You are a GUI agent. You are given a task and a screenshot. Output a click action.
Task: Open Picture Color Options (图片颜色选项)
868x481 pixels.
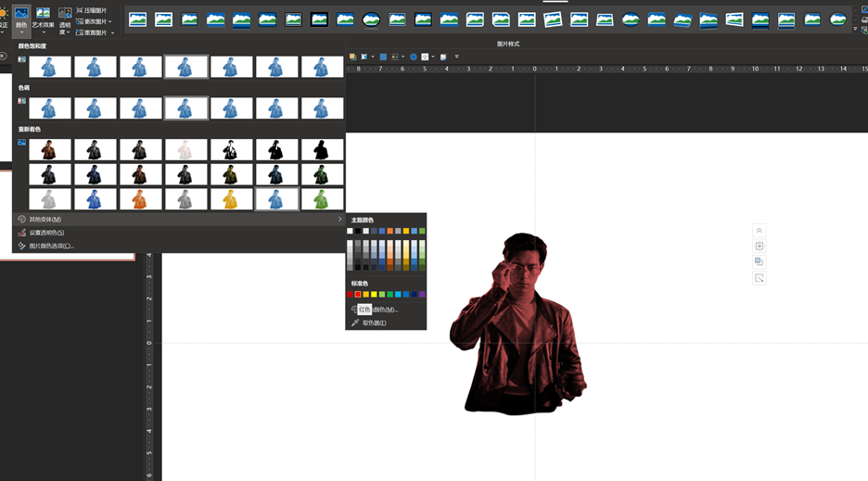[x=51, y=246]
